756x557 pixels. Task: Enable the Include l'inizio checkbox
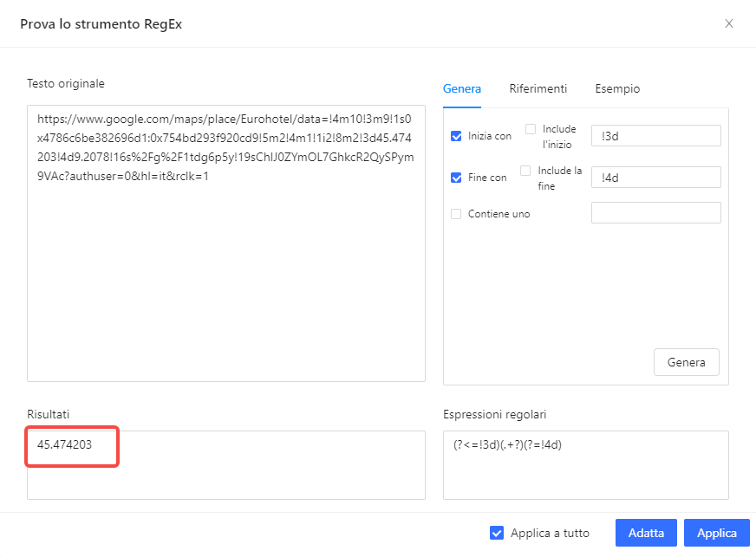pyautogui.click(x=530, y=128)
